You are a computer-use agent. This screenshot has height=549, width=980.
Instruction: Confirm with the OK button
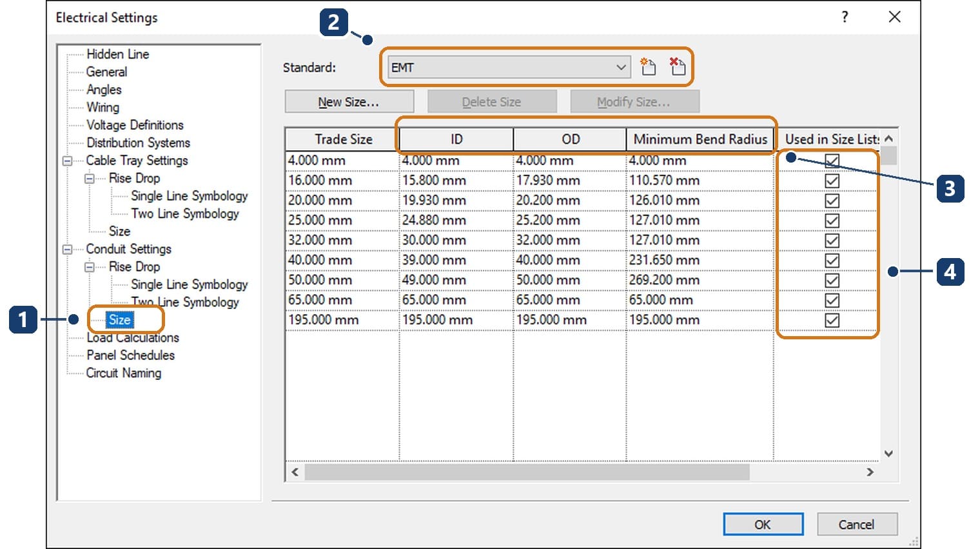pyautogui.click(x=763, y=524)
